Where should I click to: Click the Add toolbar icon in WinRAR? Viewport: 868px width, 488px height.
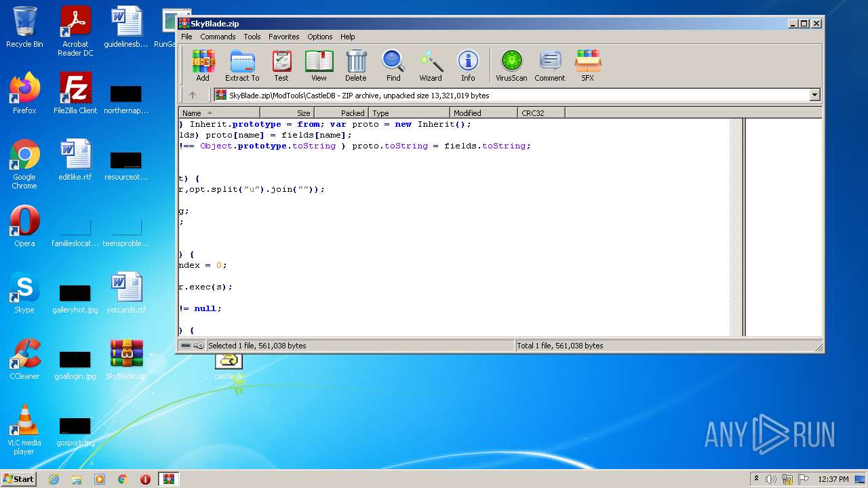coord(203,66)
